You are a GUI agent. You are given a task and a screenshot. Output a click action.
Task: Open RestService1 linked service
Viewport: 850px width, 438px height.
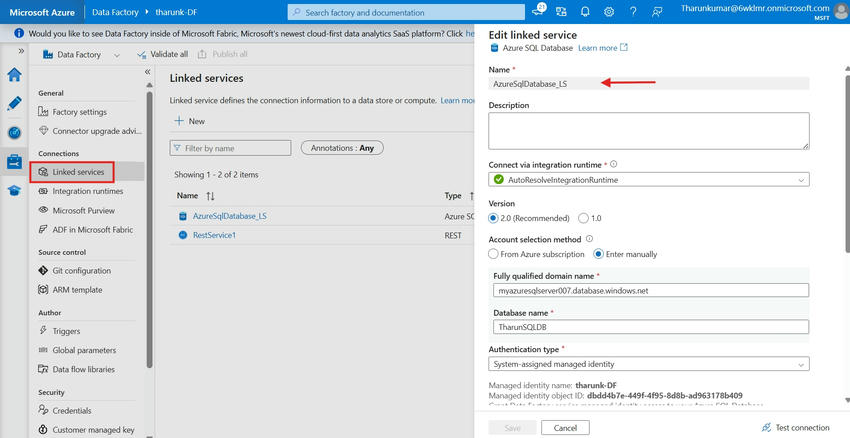pyautogui.click(x=214, y=235)
